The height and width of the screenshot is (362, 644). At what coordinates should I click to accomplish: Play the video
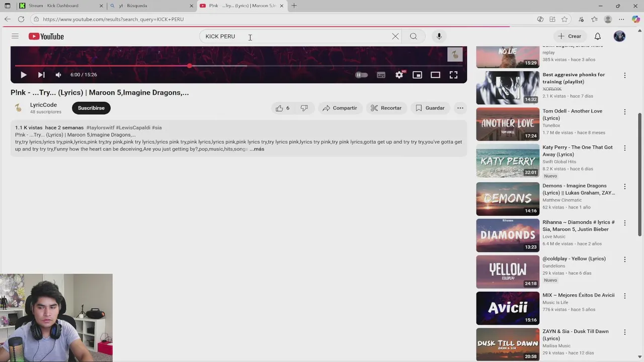(23, 74)
